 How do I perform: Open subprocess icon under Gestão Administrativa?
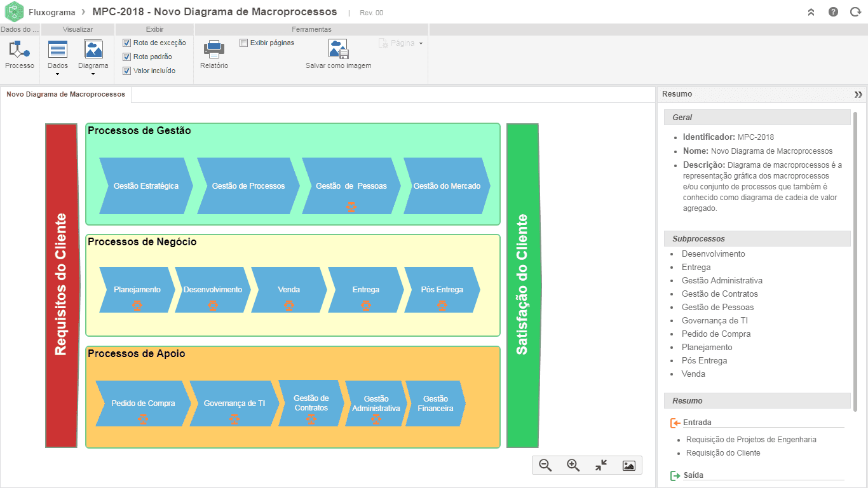click(376, 419)
